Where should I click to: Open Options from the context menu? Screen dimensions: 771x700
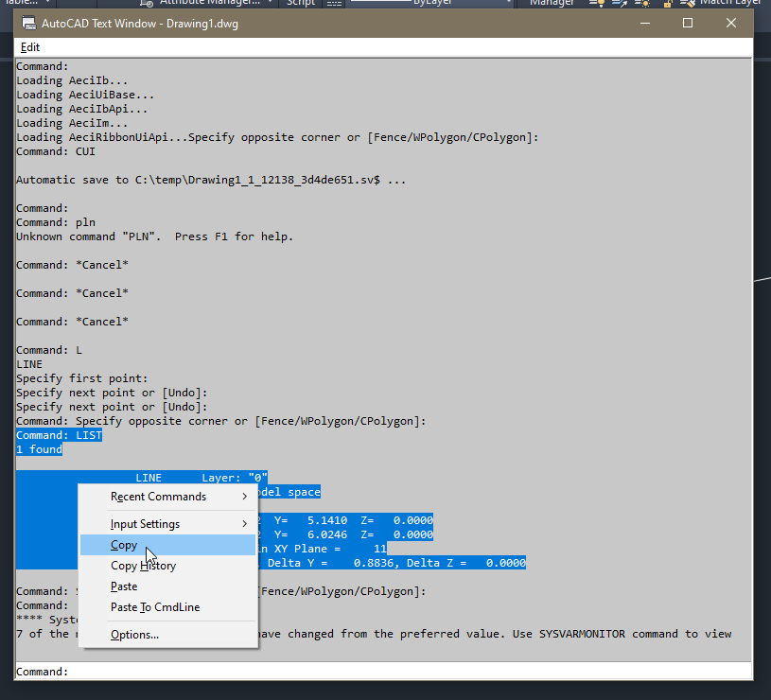pyautogui.click(x=132, y=634)
